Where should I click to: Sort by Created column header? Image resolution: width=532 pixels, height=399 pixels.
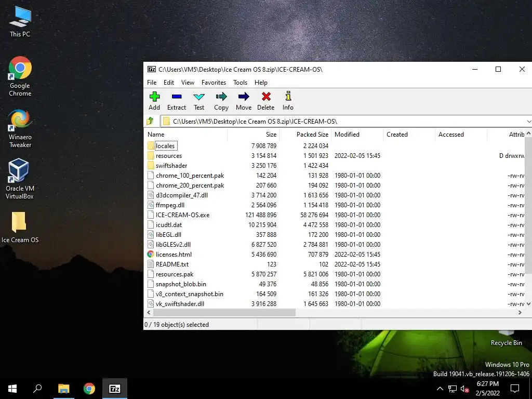pyautogui.click(x=409, y=135)
